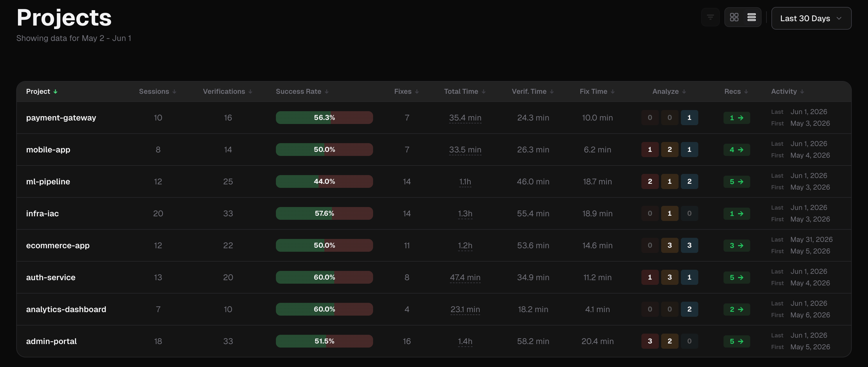Sort by Activity column header
This screenshot has height=367, width=868.
(x=787, y=91)
